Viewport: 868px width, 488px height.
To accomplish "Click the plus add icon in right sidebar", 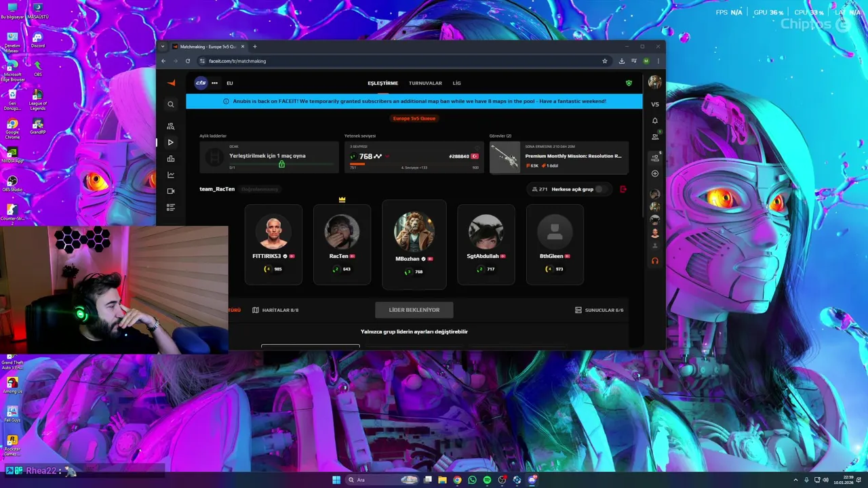I will coord(655,174).
